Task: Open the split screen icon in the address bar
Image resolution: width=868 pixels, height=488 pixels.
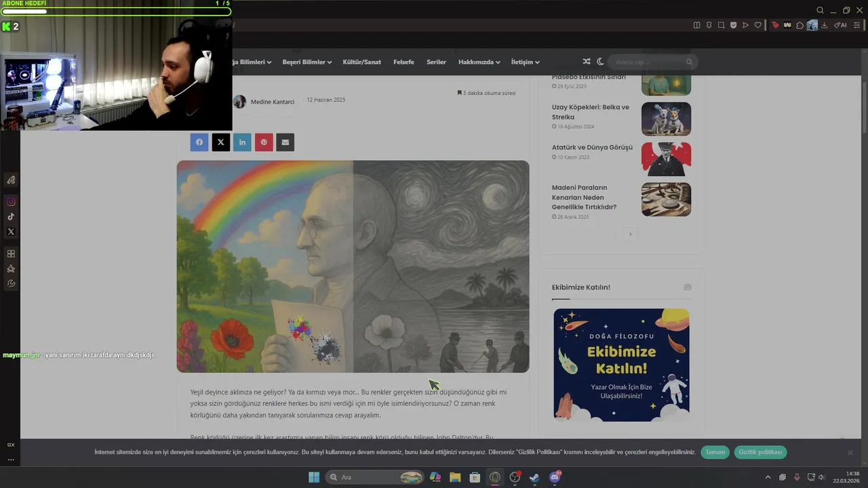Action: (696, 25)
